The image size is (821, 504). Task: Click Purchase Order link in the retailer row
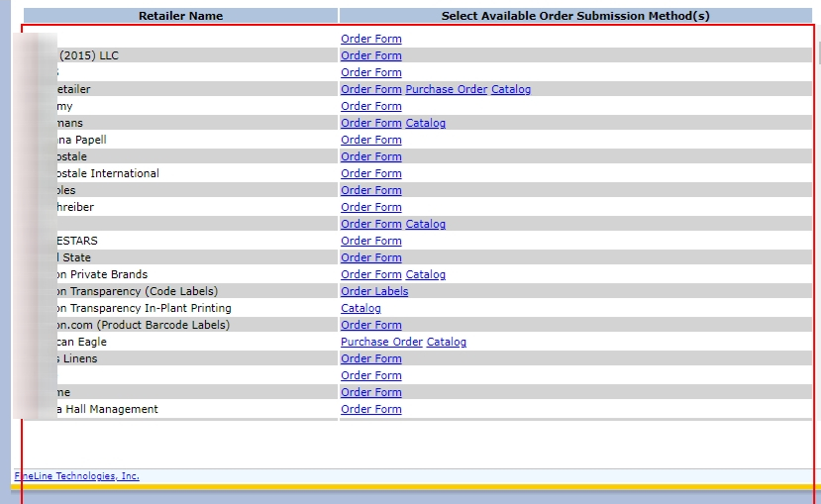446,89
